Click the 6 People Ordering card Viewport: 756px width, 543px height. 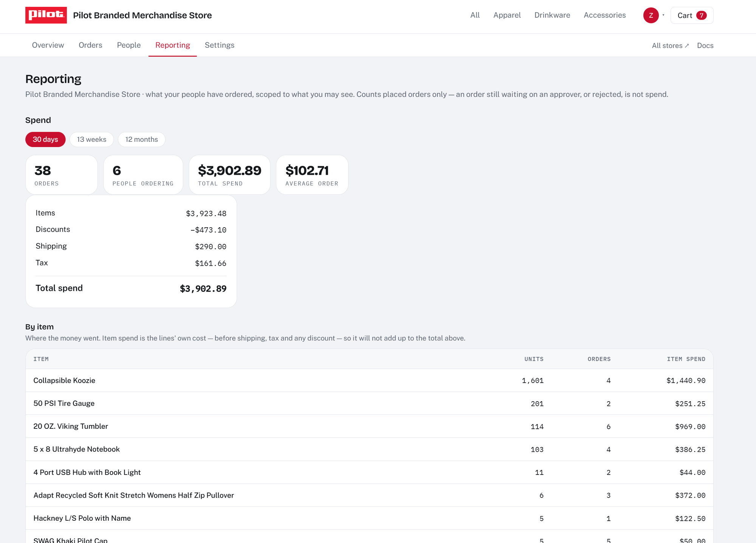143,175
